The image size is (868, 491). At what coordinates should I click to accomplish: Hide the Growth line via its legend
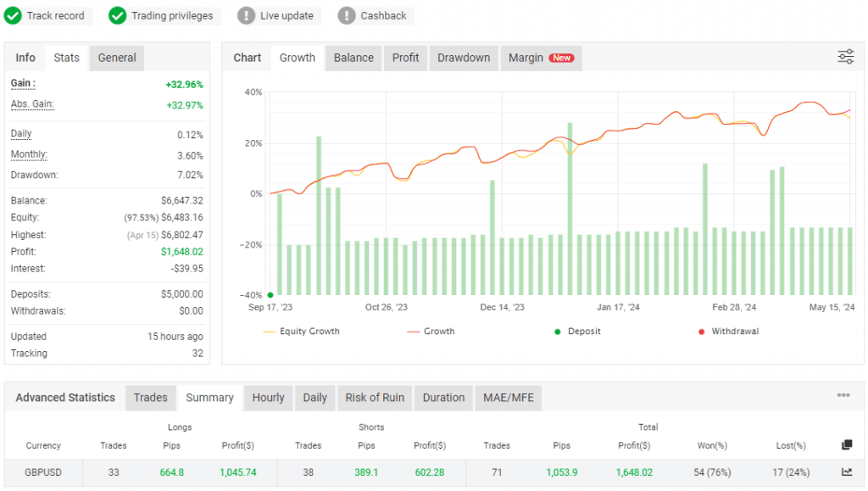tap(431, 332)
